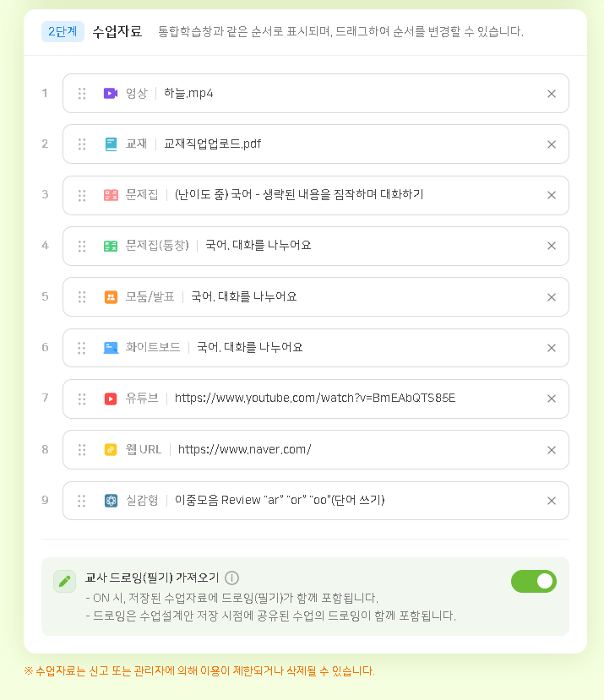Image resolution: width=604 pixels, height=700 pixels.
Task: Click the orange 모둠/발표 icon
Action: [x=111, y=296]
